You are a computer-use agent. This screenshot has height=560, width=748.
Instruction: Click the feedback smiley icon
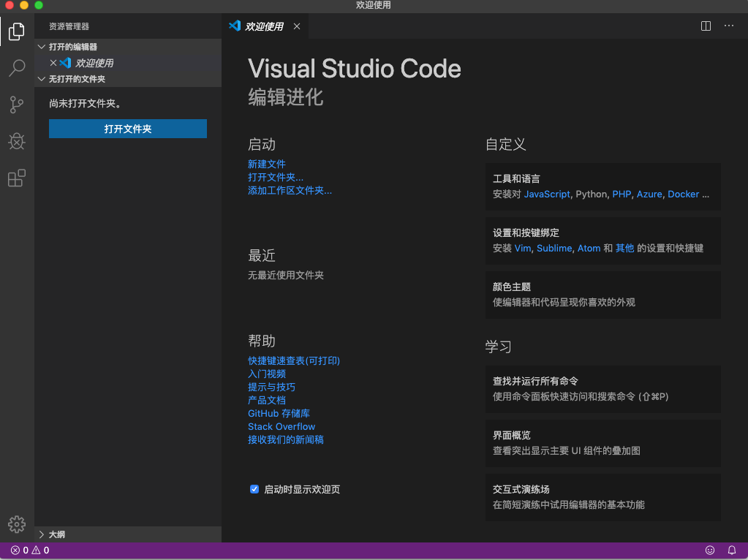click(x=710, y=550)
